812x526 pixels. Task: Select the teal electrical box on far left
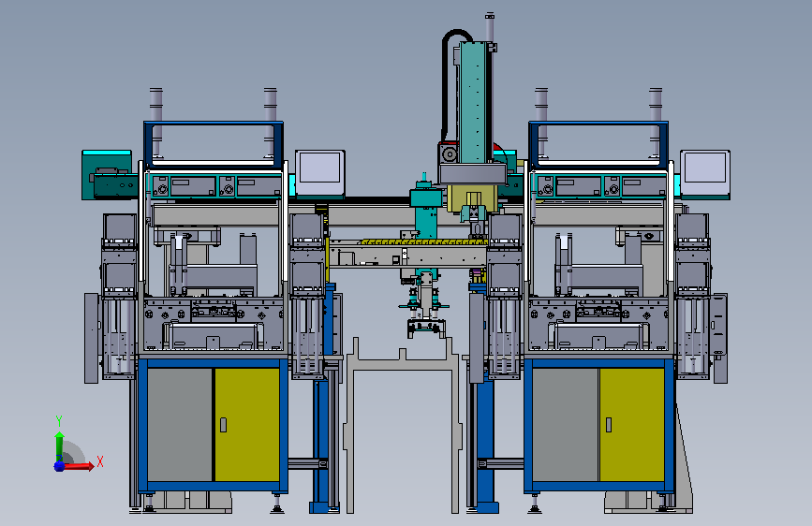tap(107, 174)
